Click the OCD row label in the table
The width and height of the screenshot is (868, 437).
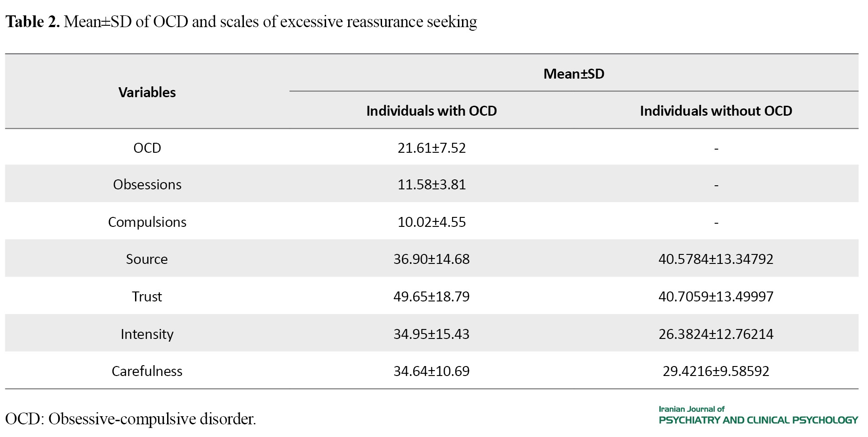pyautogui.click(x=147, y=148)
